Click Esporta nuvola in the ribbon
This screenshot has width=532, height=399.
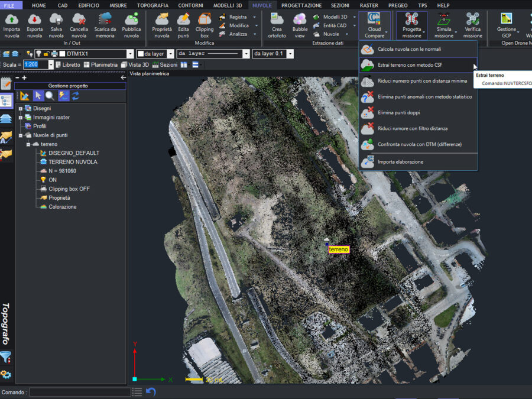(34, 20)
